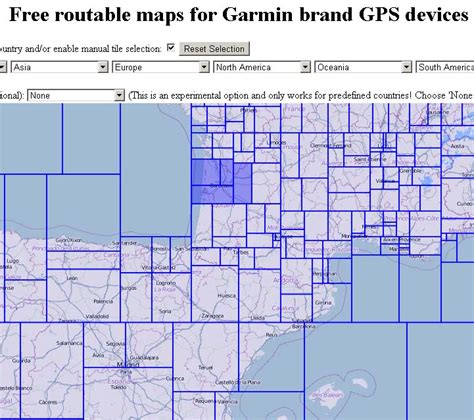Select the map tile labeled Girona
Screen dimensions: 474x420
pos(332,303)
